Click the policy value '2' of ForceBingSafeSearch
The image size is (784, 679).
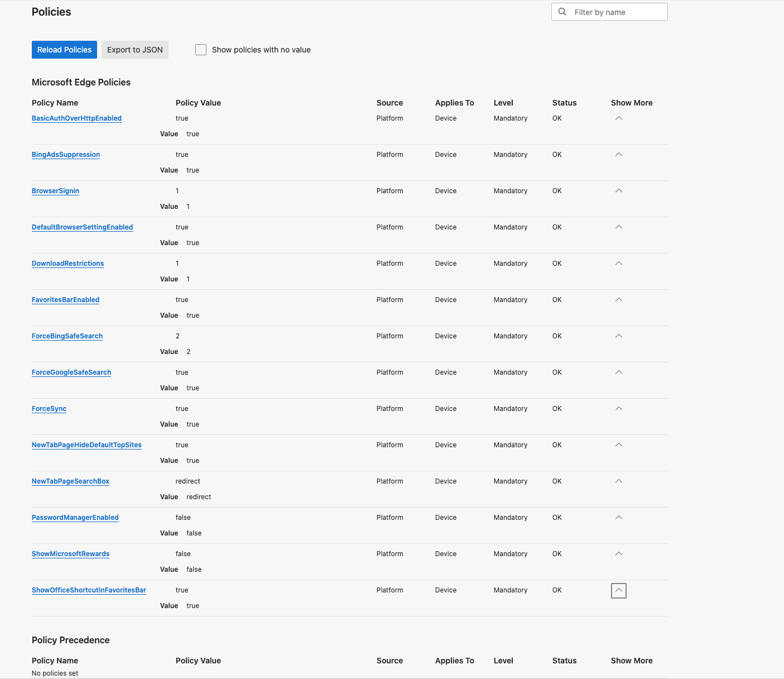(x=177, y=336)
